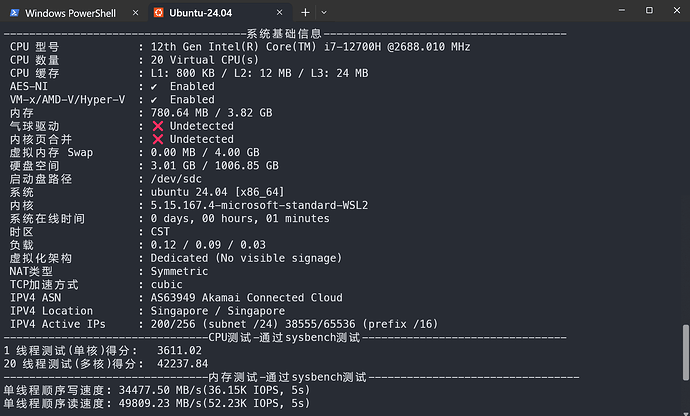Maximize the terminal window
The image size is (690, 416).
click(649, 10)
